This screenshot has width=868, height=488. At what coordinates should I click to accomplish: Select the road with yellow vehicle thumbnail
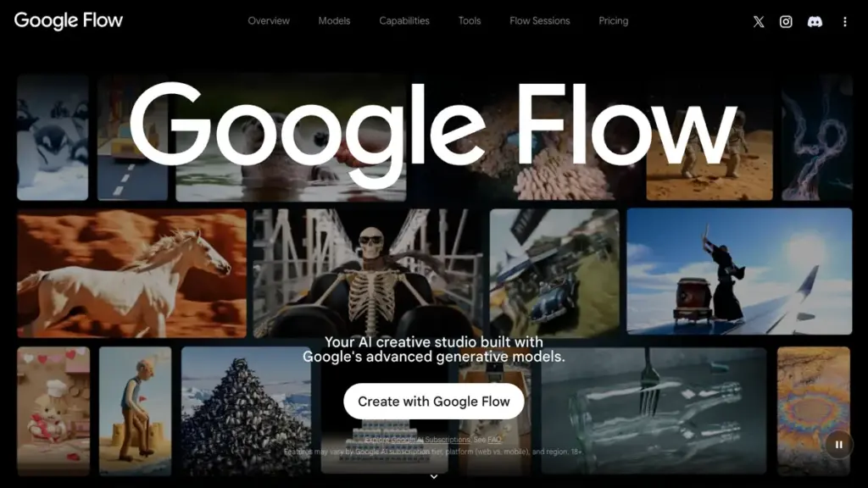coord(132,138)
